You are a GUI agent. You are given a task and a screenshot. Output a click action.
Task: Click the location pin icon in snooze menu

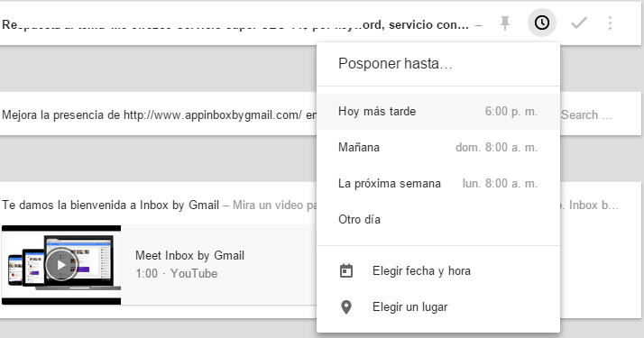click(346, 306)
